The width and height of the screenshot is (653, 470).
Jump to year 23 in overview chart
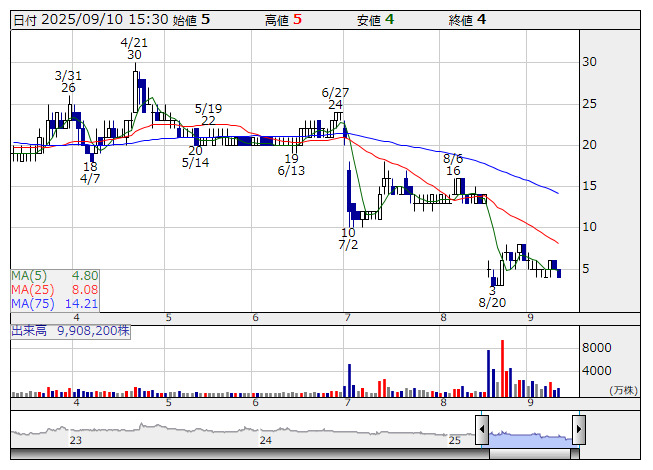(75, 440)
